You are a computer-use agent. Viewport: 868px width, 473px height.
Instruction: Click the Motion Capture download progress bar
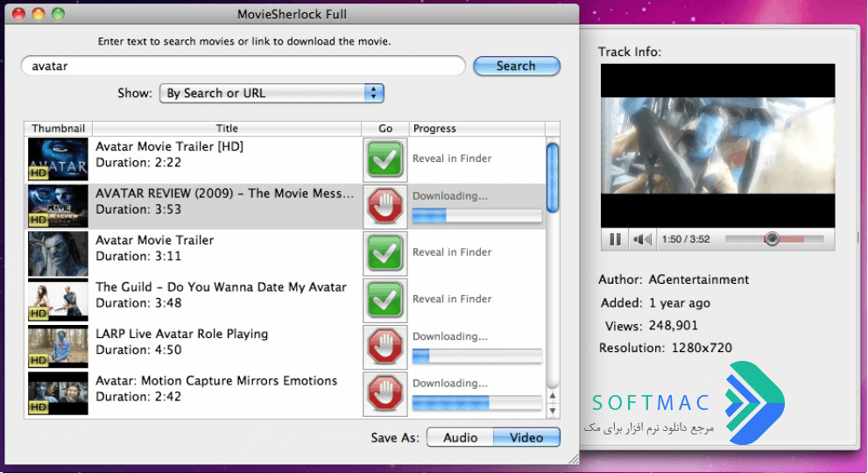click(x=476, y=403)
